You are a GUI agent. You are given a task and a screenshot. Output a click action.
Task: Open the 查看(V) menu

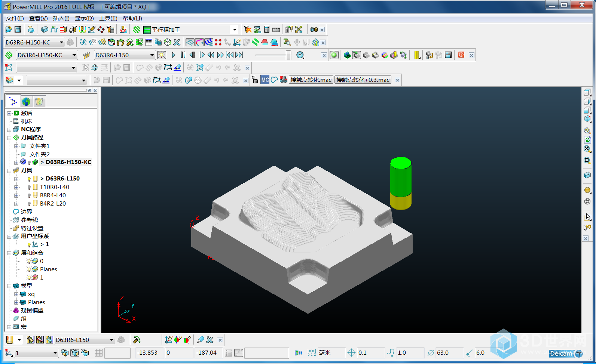[x=38, y=18]
